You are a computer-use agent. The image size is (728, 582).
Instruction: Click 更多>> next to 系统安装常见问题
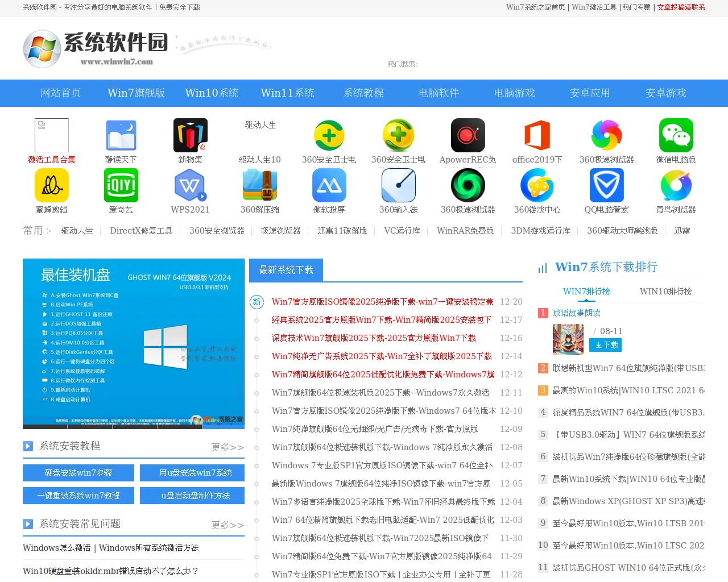point(227,525)
